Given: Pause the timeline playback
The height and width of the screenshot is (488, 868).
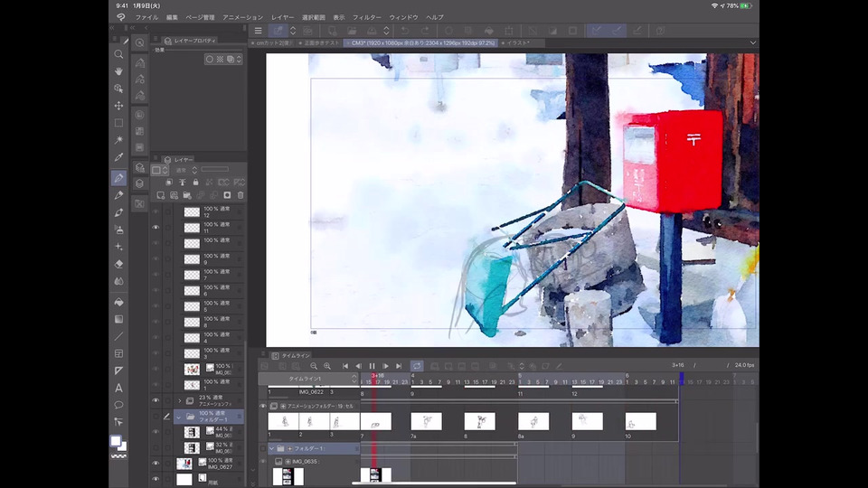Looking at the screenshot, I should click(372, 366).
